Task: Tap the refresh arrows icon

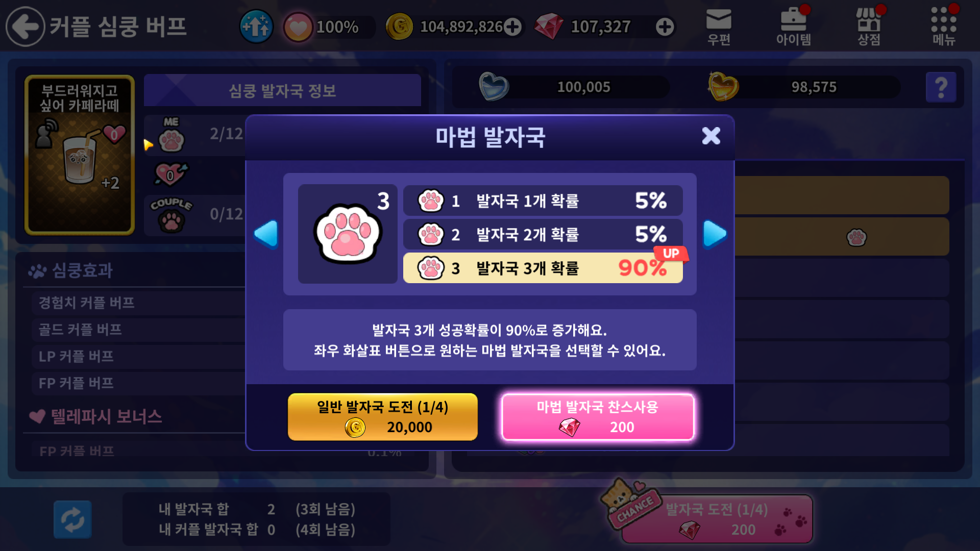Action: click(x=72, y=519)
